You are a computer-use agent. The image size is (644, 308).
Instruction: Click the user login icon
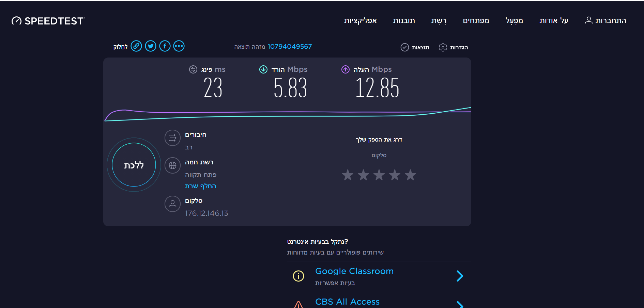pos(588,20)
